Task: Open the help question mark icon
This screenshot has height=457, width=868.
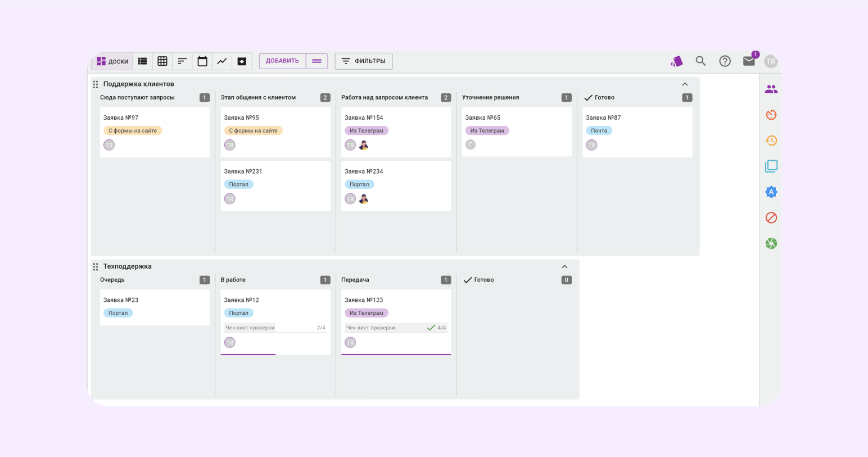Action: [725, 61]
